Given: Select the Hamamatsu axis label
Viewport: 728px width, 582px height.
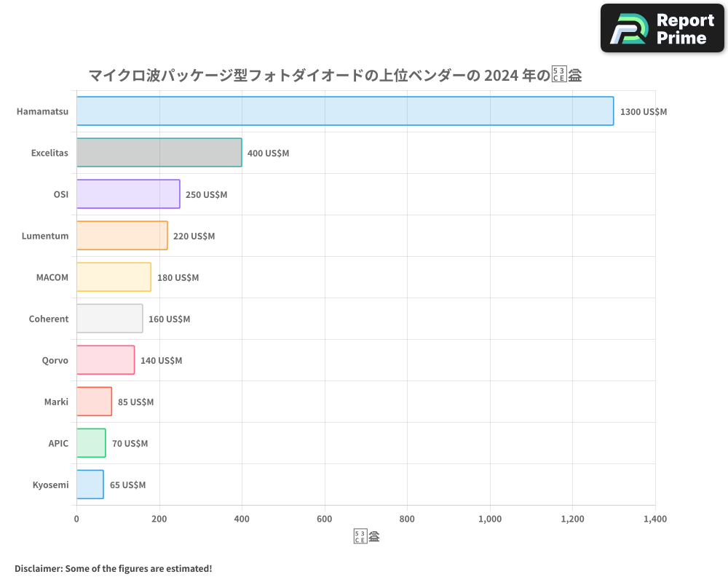Looking at the screenshot, I should pyautogui.click(x=42, y=111).
